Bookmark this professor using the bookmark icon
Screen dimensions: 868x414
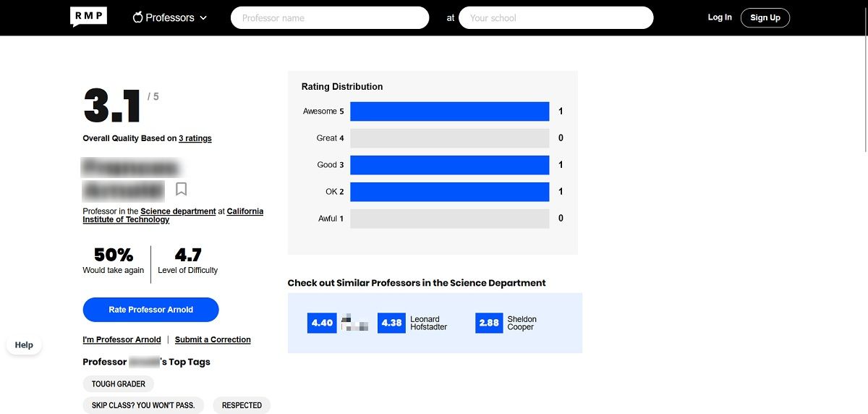182,189
